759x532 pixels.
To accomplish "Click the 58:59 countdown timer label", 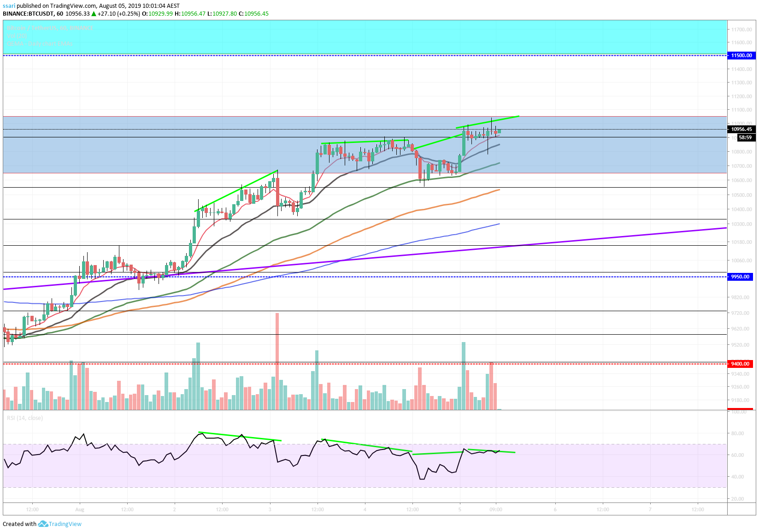I will [745, 138].
